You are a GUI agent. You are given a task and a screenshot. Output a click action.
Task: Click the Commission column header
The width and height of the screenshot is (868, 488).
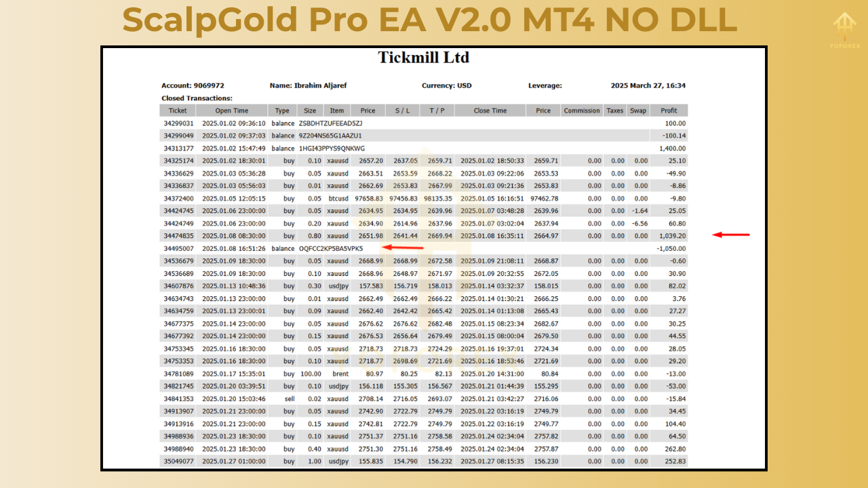[x=582, y=110]
